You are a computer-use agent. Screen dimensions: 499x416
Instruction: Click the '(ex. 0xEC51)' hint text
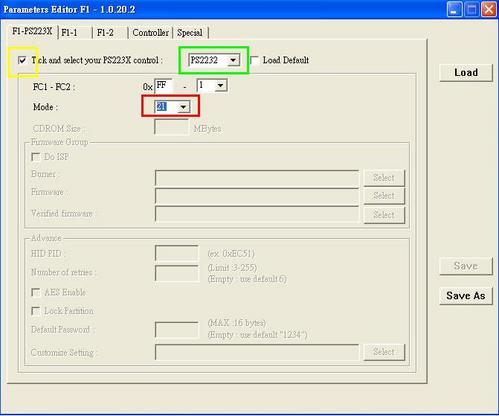click(x=231, y=254)
